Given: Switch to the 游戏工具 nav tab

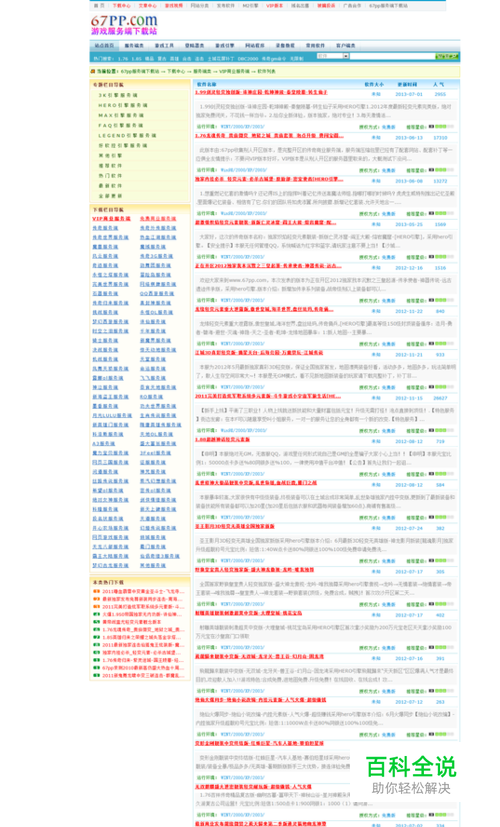Looking at the screenshot, I should pos(165,46).
